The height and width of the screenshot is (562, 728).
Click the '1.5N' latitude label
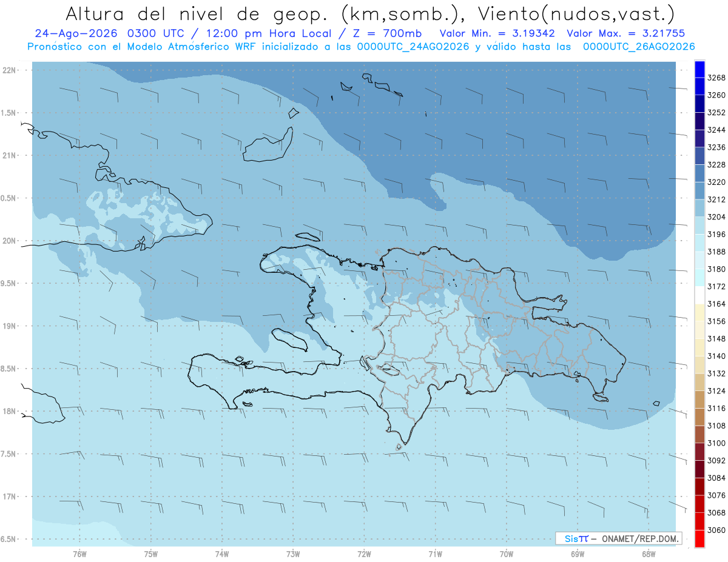[9, 113]
